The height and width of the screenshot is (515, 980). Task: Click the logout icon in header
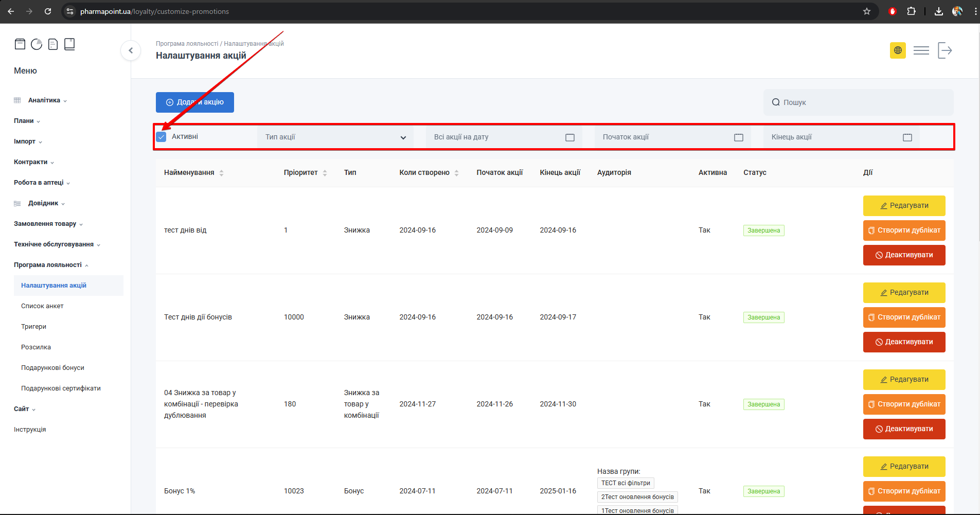(945, 50)
